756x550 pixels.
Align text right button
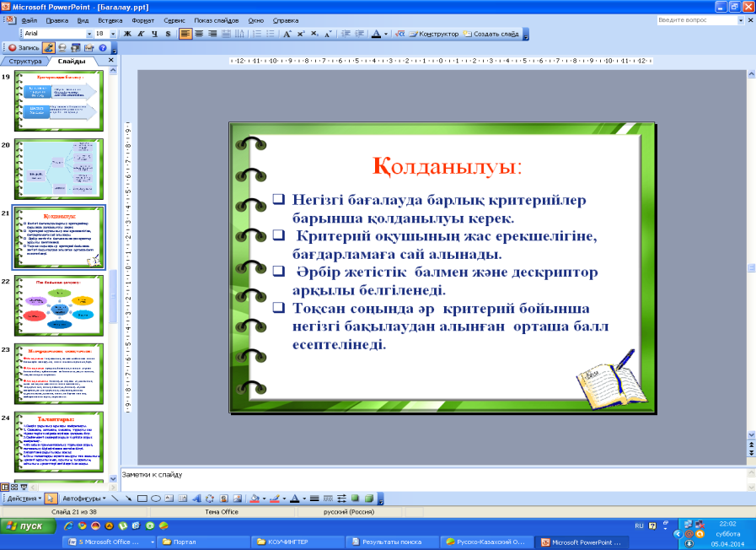pyautogui.click(x=212, y=34)
